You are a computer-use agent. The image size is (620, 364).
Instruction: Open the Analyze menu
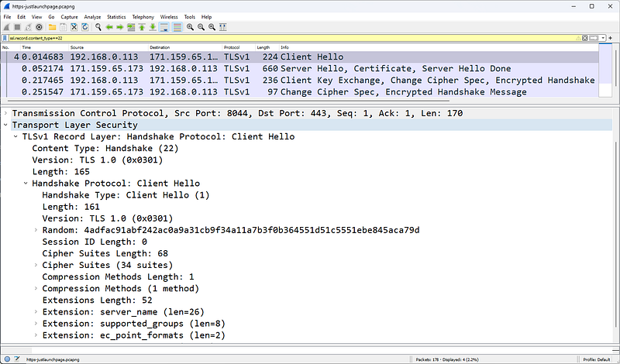(92, 17)
